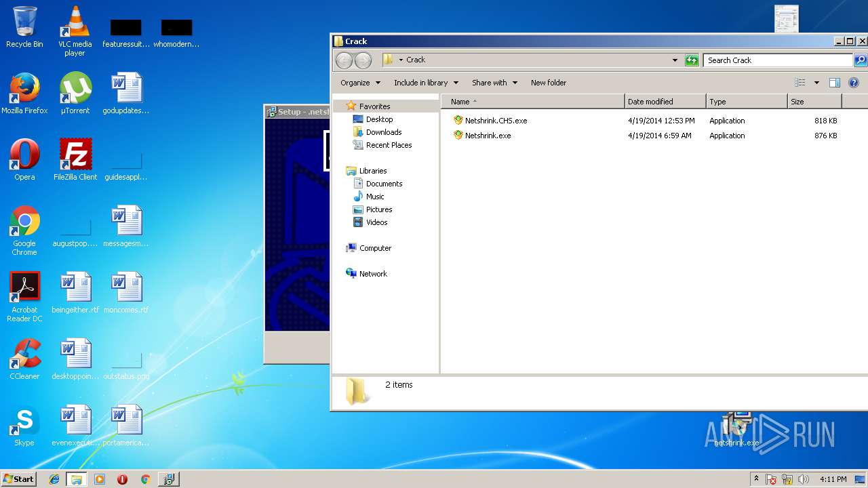The width and height of the screenshot is (868, 488).
Task: Select the godupdates document icon
Action: 125,94
